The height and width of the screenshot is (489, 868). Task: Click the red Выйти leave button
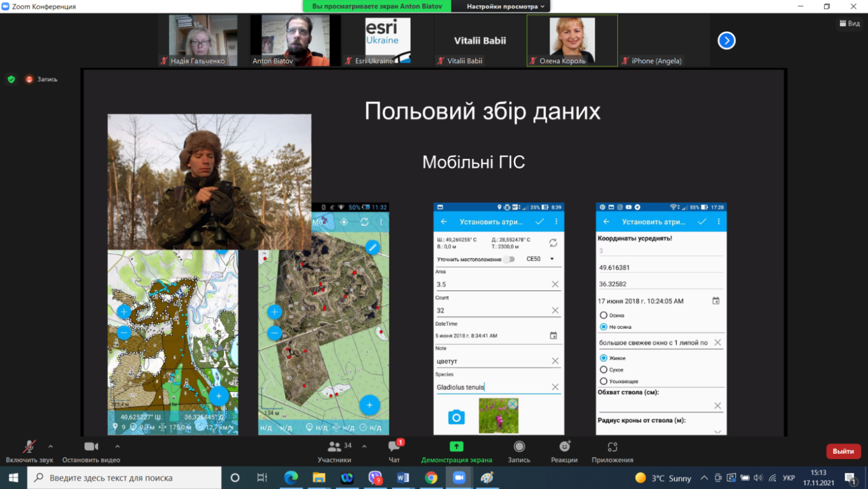pos(843,451)
